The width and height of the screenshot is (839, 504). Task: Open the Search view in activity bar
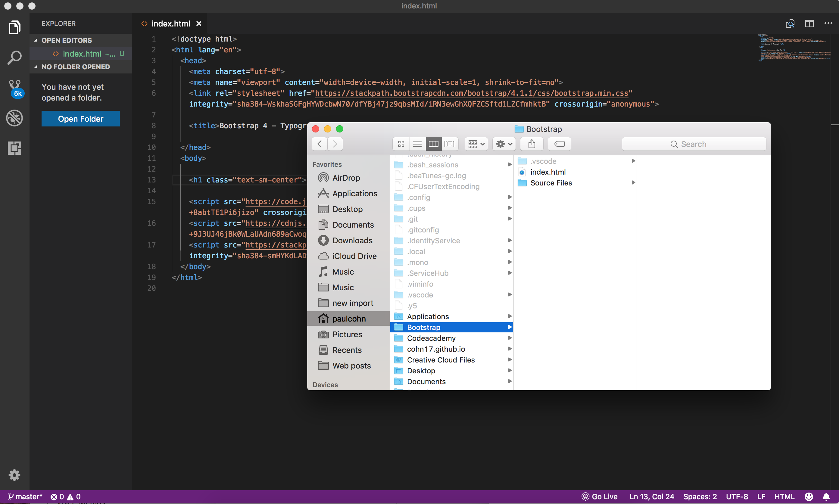click(x=14, y=58)
